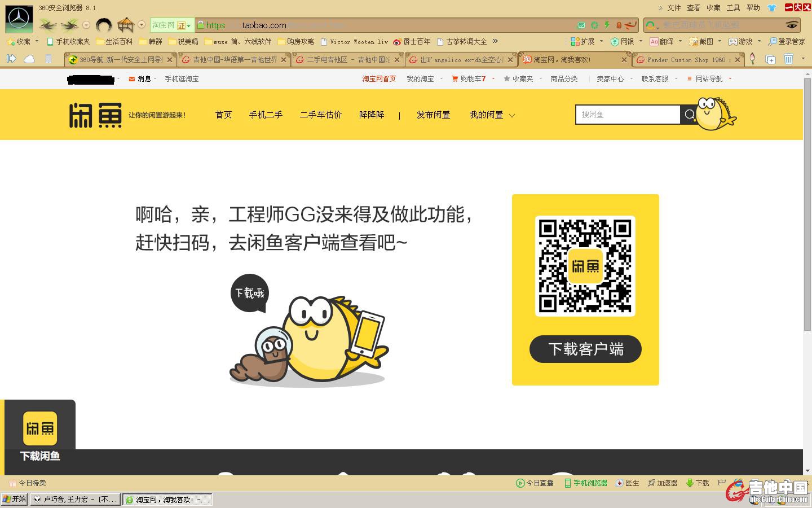The image size is (812, 508).
Task: Click the 闲鱼 logo in yellow header
Action: (x=95, y=115)
